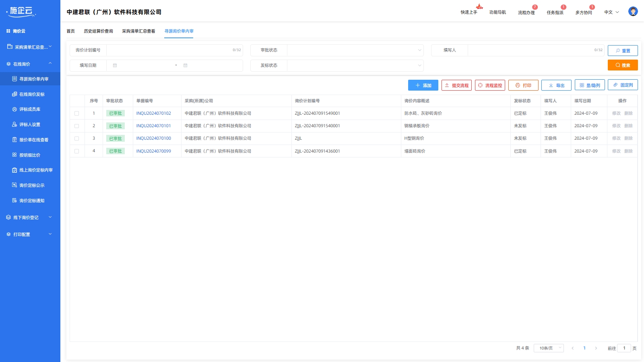Switch to the 首页 tab

point(71,31)
